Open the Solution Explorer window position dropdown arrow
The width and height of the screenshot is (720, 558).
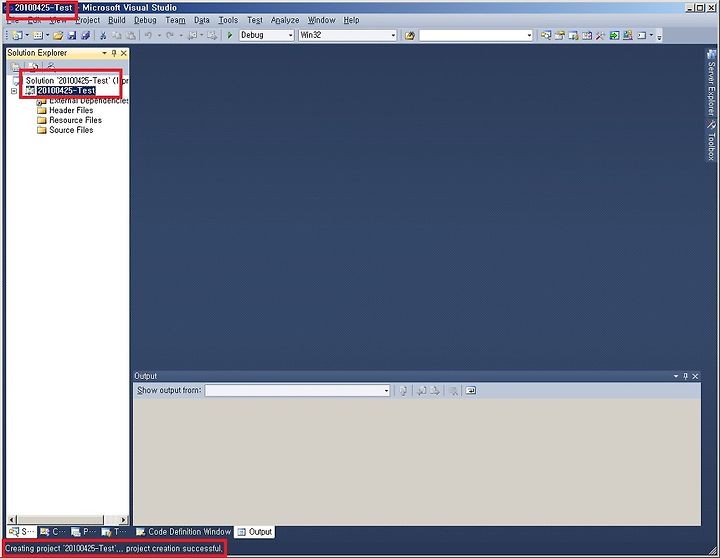(x=104, y=53)
